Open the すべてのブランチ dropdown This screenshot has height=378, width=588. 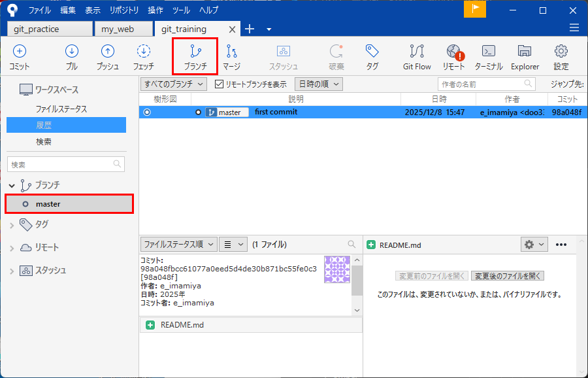click(174, 84)
